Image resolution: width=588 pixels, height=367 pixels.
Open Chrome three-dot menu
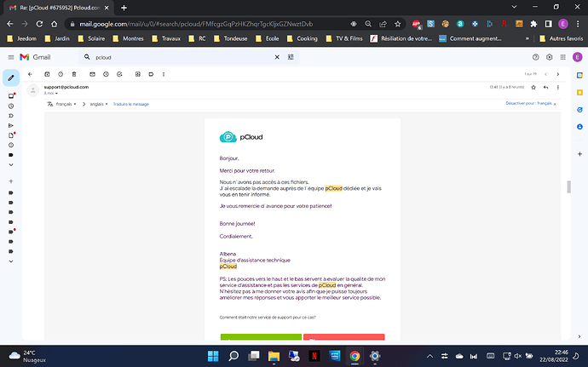coord(578,24)
